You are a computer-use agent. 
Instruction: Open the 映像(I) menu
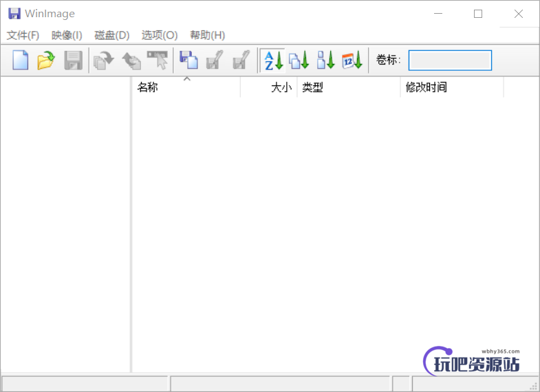click(67, 35)
